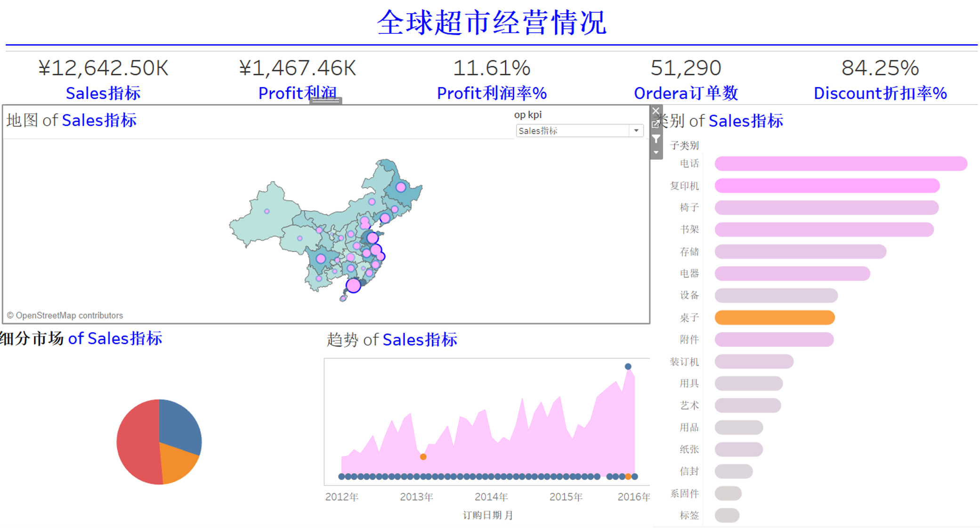
Task: Click the Go to Sheet icon
Action: [x=656, y=124]
